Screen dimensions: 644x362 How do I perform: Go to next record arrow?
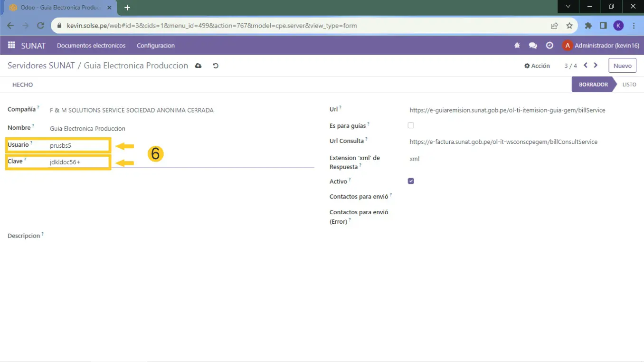[x=596, y=66]
